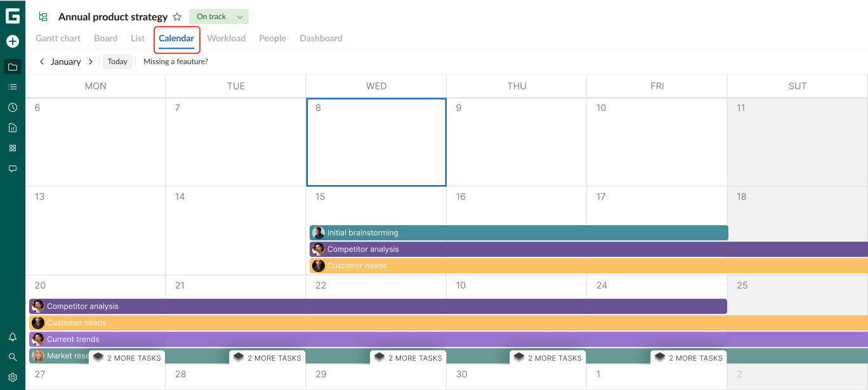This screenshot has height=390, width=868.
Task: Open the teal Initial brainstorming task bar
Action: pyautogui.click(x=518, y=233)
